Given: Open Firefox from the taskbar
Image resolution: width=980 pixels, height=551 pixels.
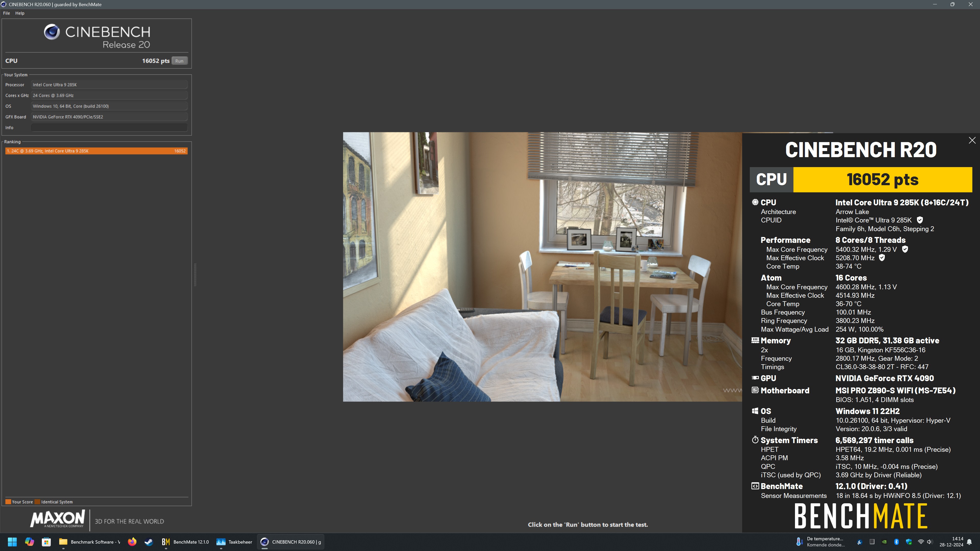Looking at the screenshot, I should pos(132,542).
